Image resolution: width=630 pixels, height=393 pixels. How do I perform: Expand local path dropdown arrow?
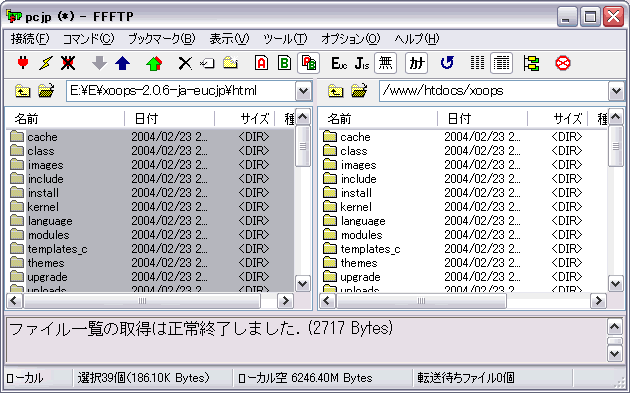point(303,91)
